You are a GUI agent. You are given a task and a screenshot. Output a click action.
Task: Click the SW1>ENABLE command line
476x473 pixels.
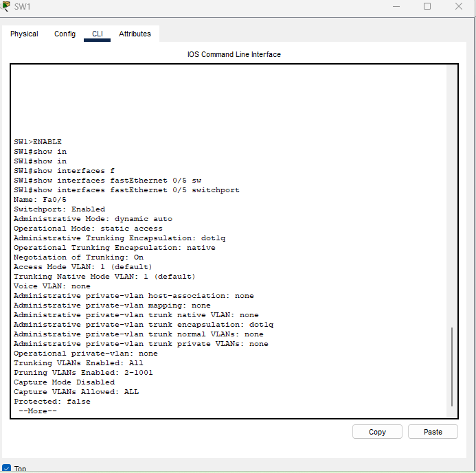click(x=38, y=142)
